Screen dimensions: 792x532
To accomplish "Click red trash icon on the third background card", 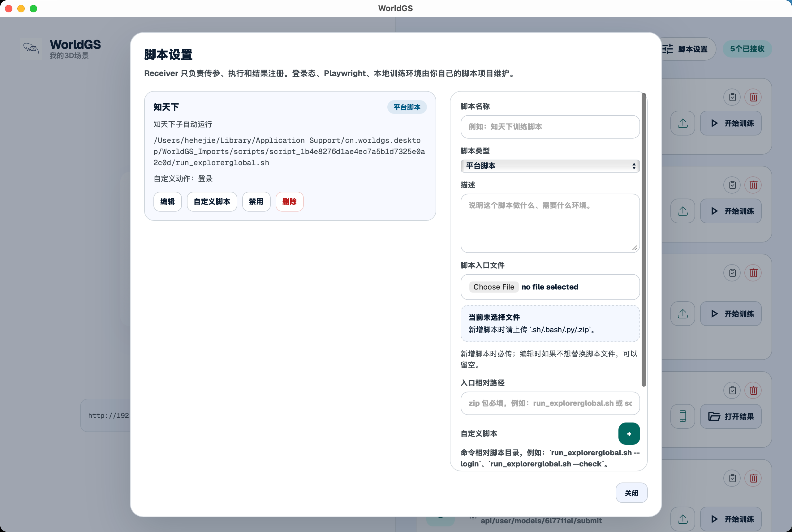I will tap(753, 273).
